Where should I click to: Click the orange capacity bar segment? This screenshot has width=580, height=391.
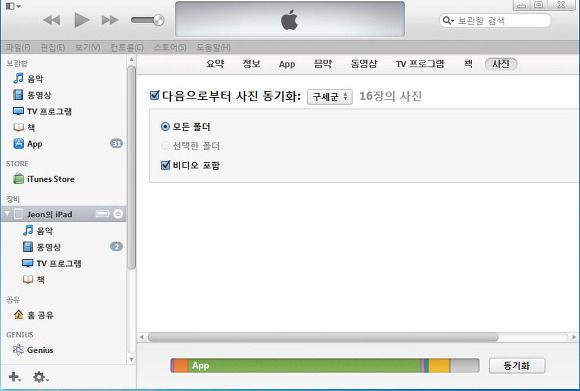[181, 365]
